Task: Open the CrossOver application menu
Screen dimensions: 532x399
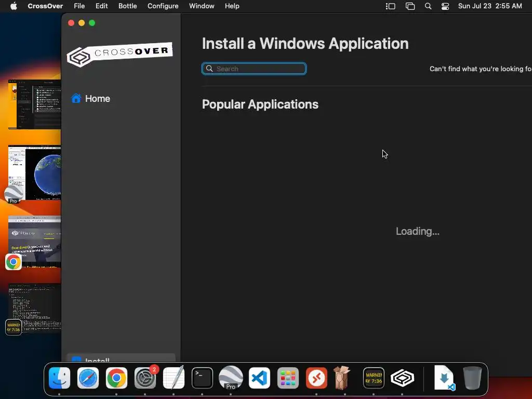Action: (x=45, y=6)
